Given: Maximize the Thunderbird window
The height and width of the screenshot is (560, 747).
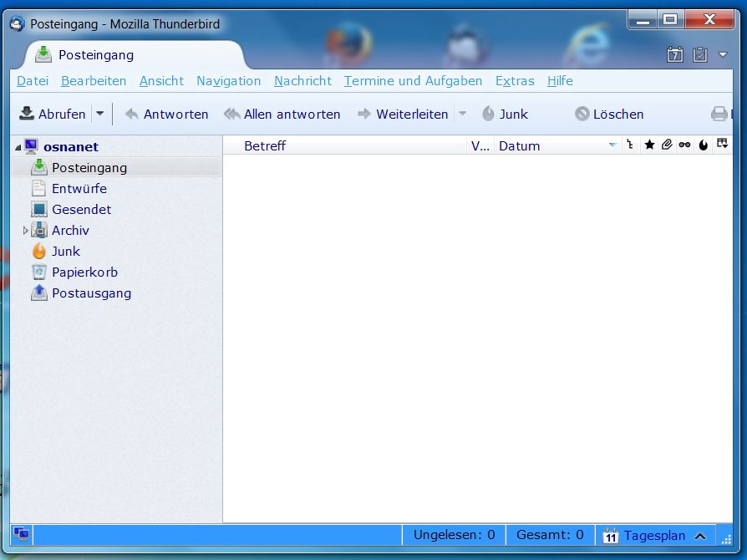Looking at the screenshot, I should pos(670,20).
